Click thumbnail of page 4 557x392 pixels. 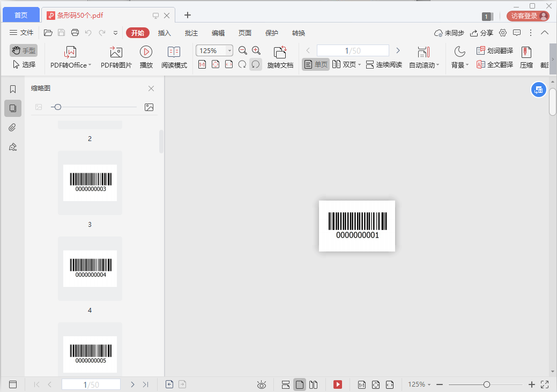(x=90, y=269)
